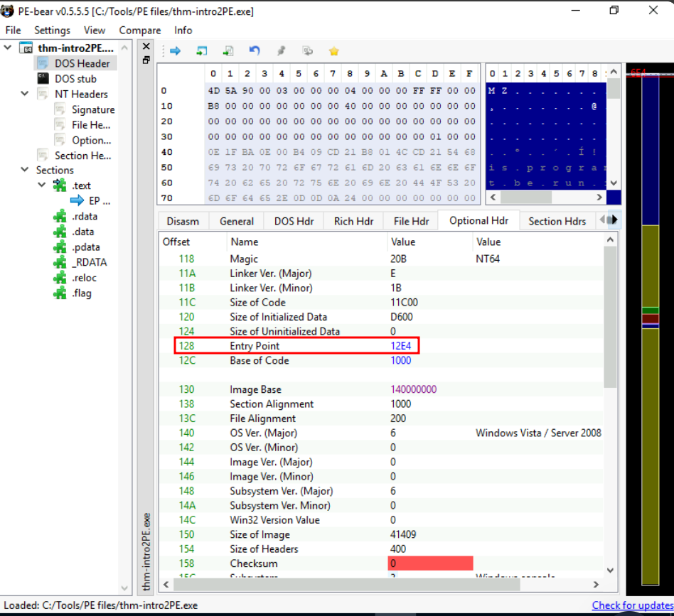
Task: Select the File Header tree node
Action: (91, 125)
